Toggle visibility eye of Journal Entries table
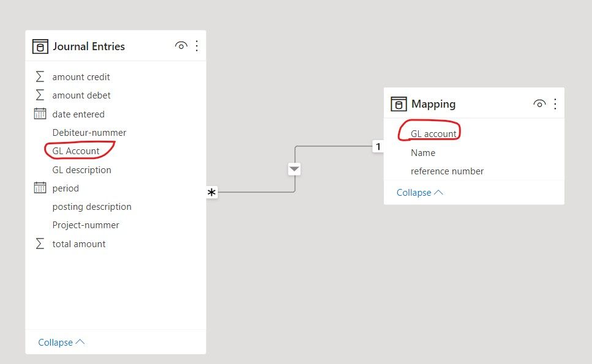Screen dimensions: 592x364 181,46
